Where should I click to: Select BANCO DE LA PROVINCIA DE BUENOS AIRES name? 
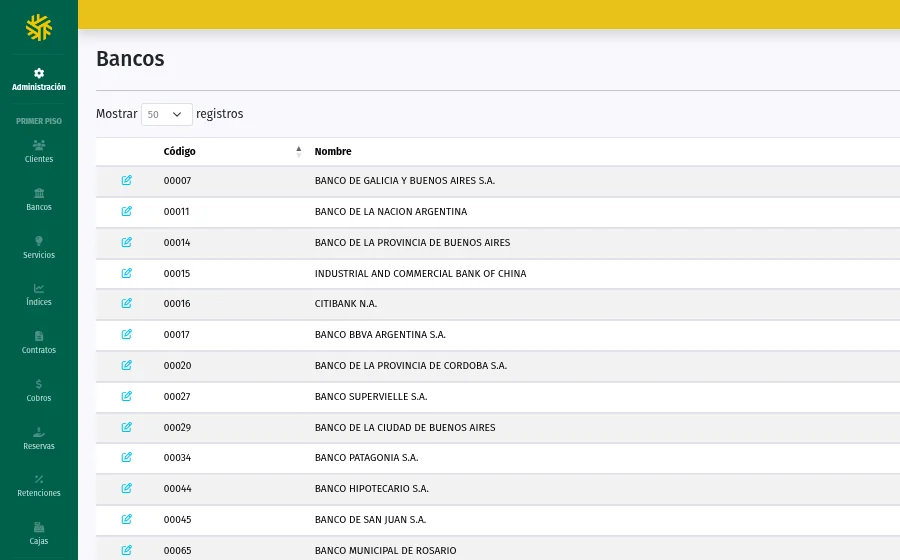(x=412, y=243)
